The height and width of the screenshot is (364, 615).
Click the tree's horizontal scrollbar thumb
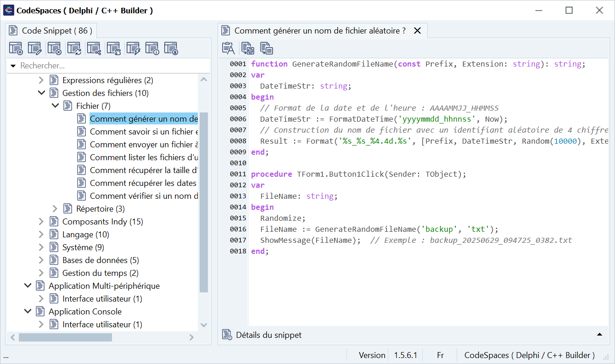click(x=65, y=337)
